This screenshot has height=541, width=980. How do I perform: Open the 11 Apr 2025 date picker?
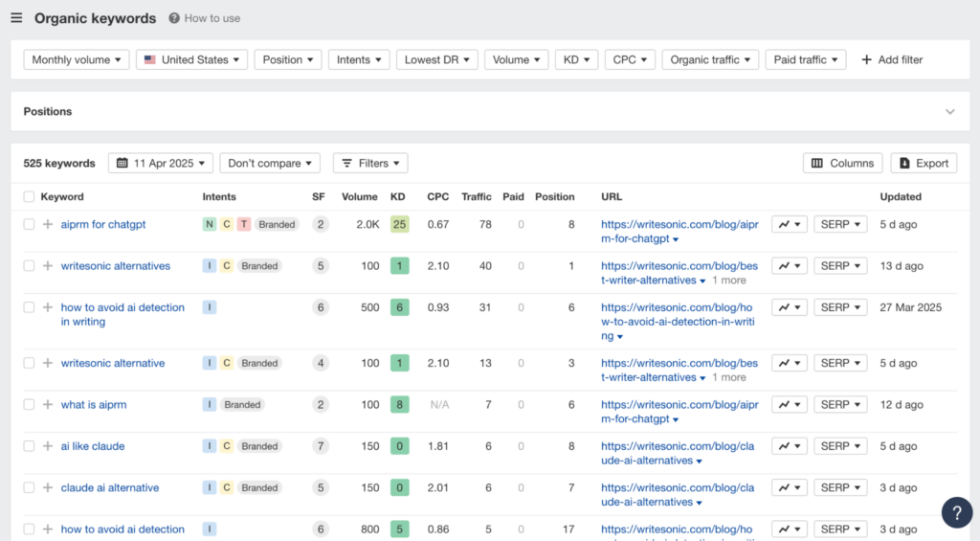pos(161,163)
